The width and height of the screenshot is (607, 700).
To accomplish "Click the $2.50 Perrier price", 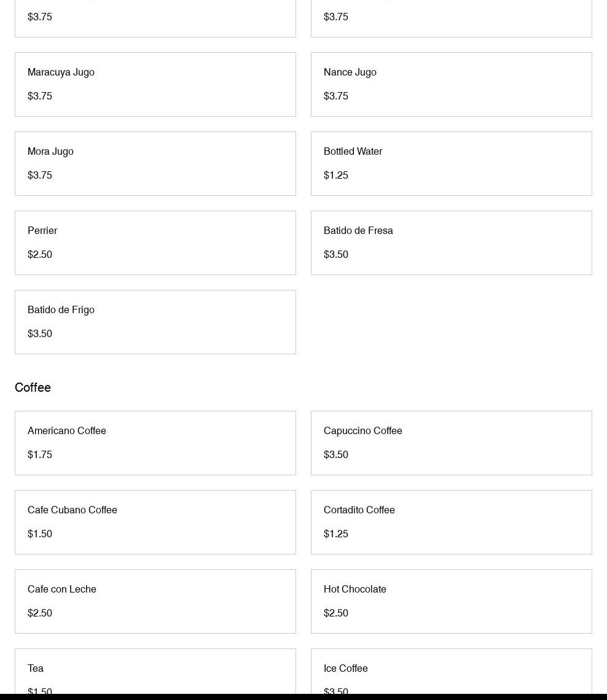I will pyautogui.click(x=40, y=254).
